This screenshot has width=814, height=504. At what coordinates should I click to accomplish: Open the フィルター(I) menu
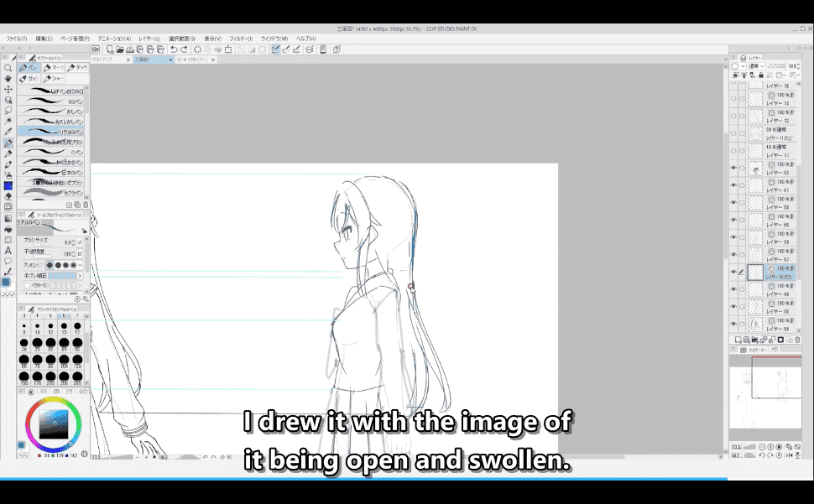239,39
